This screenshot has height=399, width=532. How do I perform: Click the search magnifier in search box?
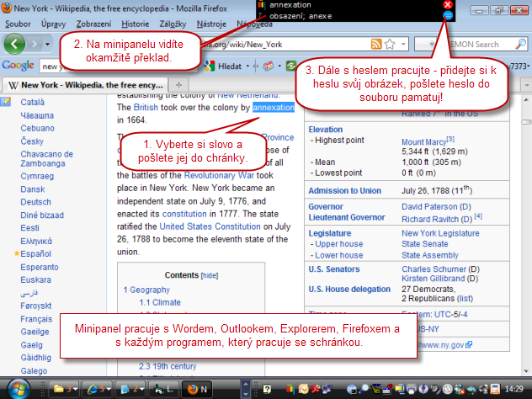point(521,44)
